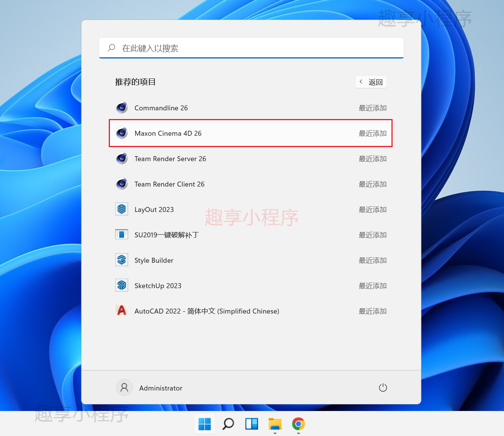This screenshot has height=436, width=504.
Task: Click 最近添加 label on the Commandline 26 row
Action: point(373,108)
